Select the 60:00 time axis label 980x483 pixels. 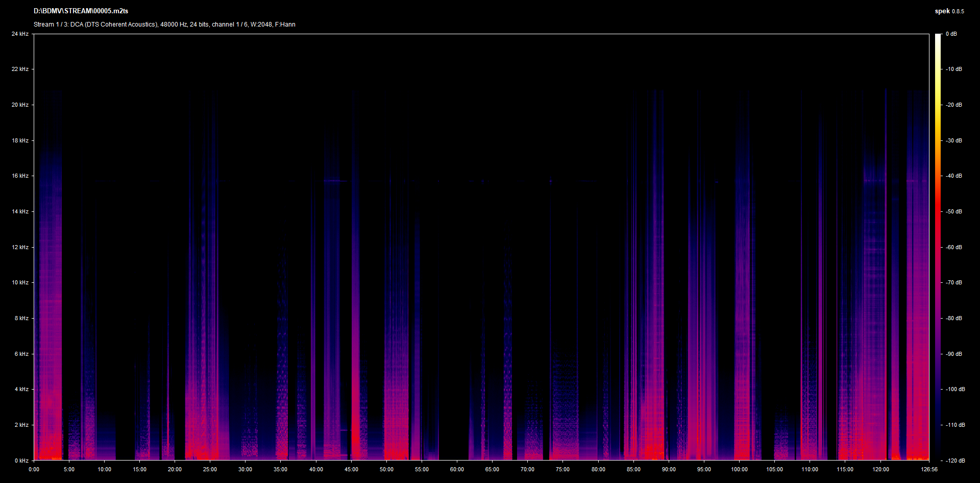pos(457,469)
